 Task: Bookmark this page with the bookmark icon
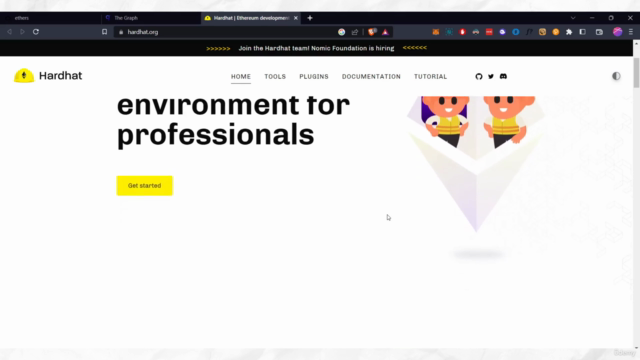pyautogui.click(x=104, y=32)
